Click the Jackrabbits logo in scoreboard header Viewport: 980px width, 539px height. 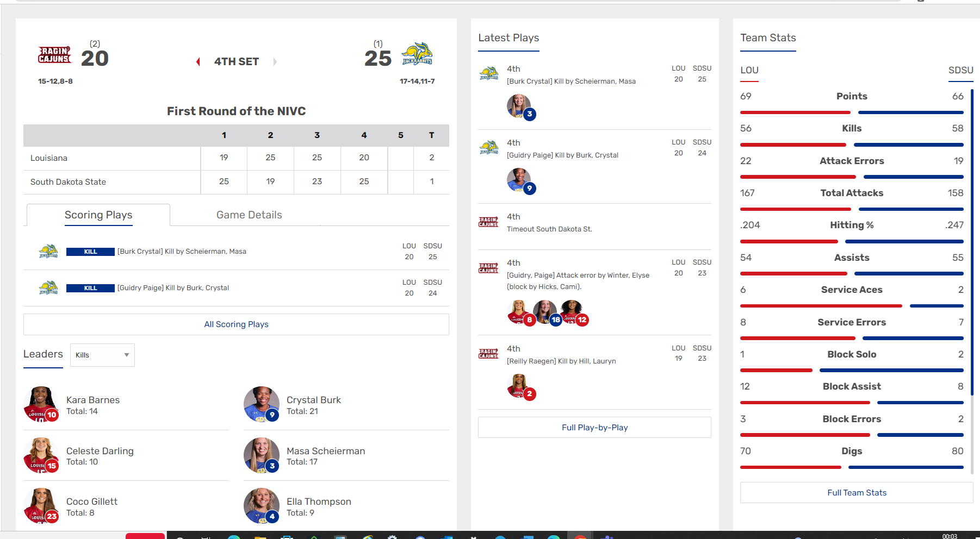tap(417, 54)
